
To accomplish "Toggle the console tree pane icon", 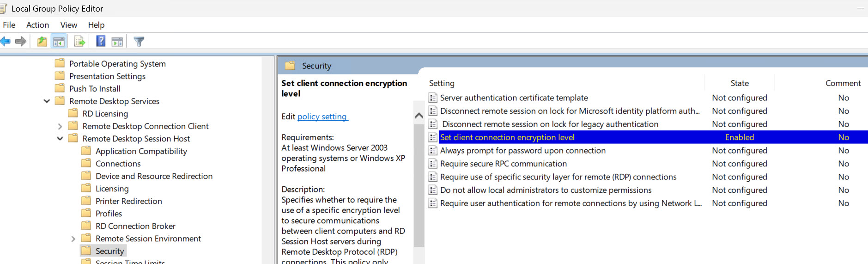I will tap(59, 42).
